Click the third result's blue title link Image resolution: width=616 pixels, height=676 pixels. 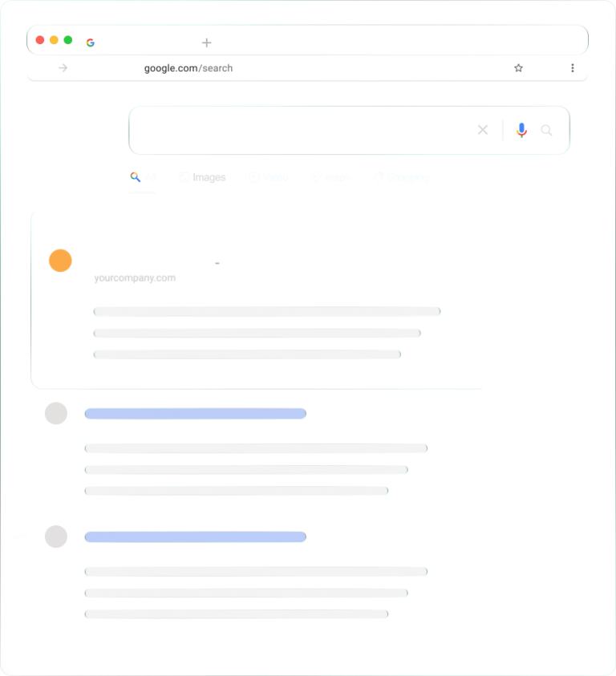[195, 536]
